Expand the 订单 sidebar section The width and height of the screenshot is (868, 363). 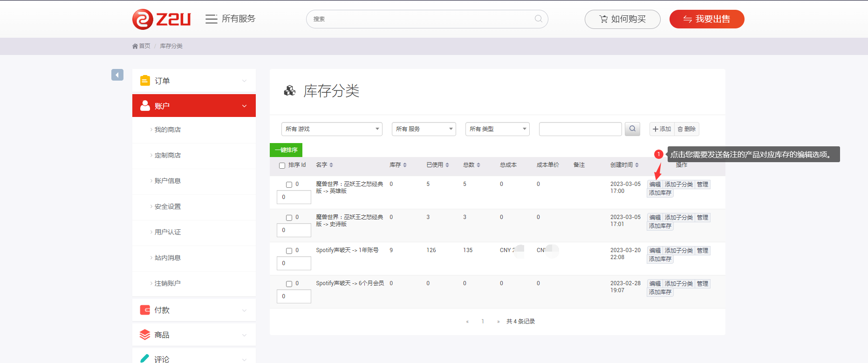pyautogui.click(x=194, y=81)
